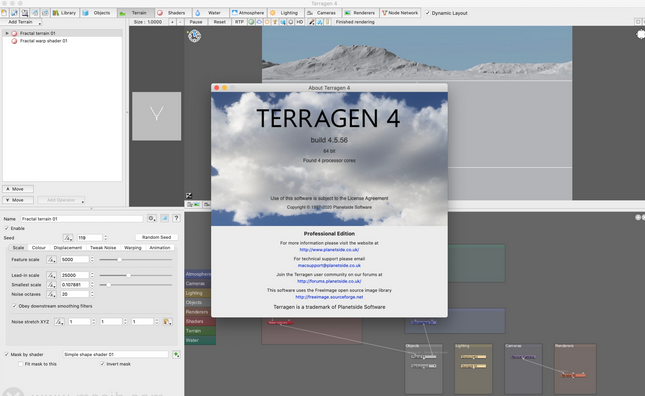
Task: Open the Seed animation function dropdown
Action: click(x=68, y=238)
